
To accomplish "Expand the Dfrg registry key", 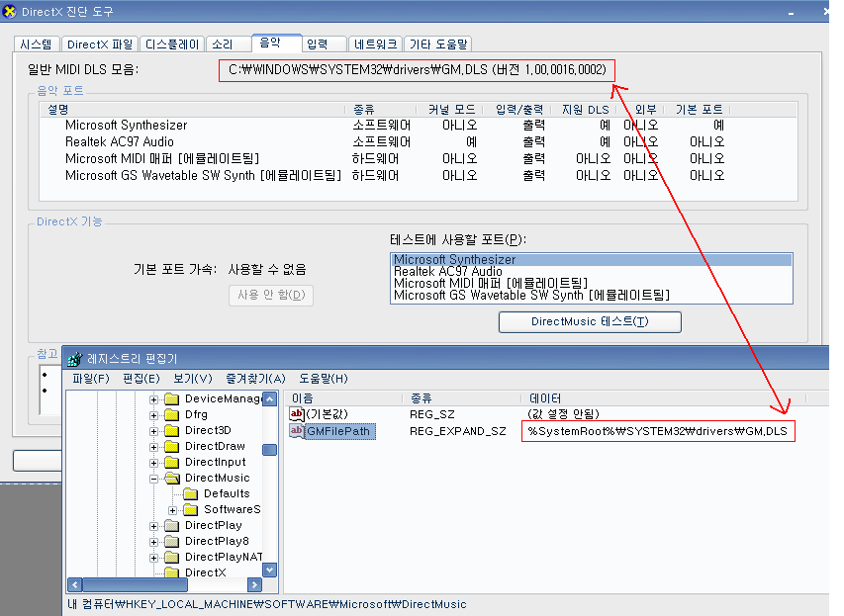I will click(x=154, y=415).
